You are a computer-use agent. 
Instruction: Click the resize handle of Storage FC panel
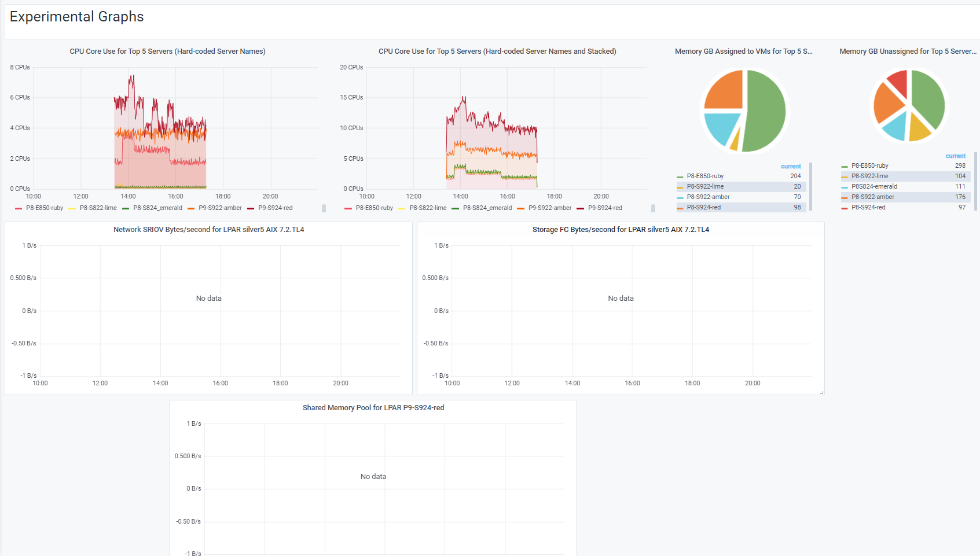(x=821, y=392)
